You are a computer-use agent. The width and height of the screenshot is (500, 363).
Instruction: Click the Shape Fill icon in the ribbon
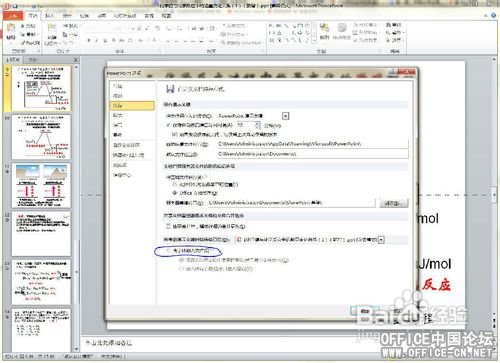tap(356, 25)
